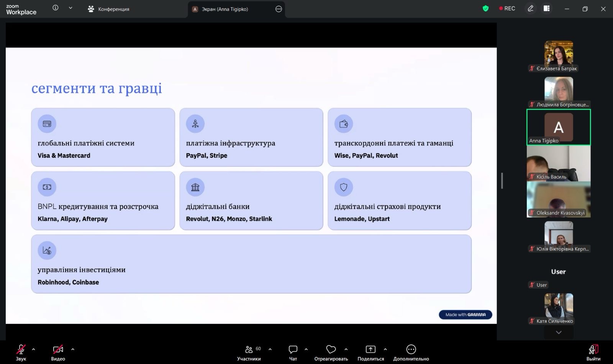Open the annotation pencil tool
The image size is (613, 364).
pyautogui.click(x=531, y=8)
